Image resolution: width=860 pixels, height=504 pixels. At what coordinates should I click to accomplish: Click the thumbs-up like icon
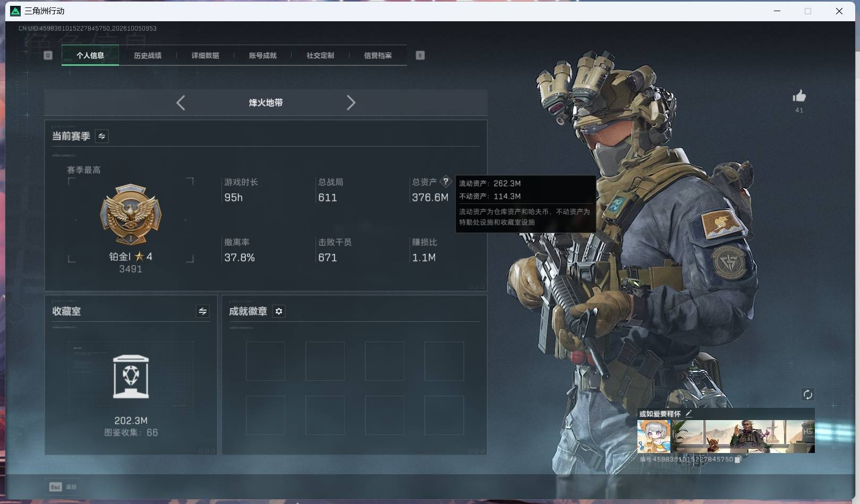[x=799, y=96]
